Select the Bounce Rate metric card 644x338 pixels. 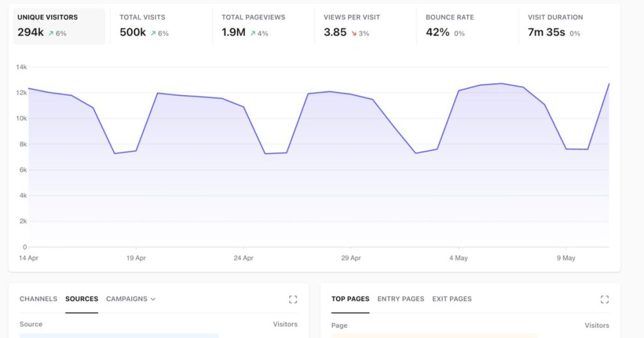point(467,26)
